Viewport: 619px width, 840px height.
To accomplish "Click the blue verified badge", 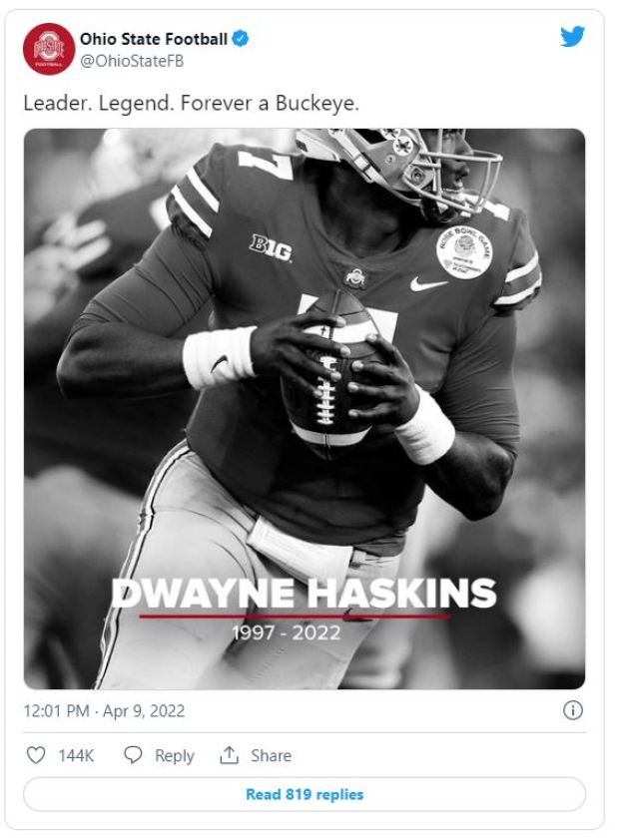I will point(240,39).
